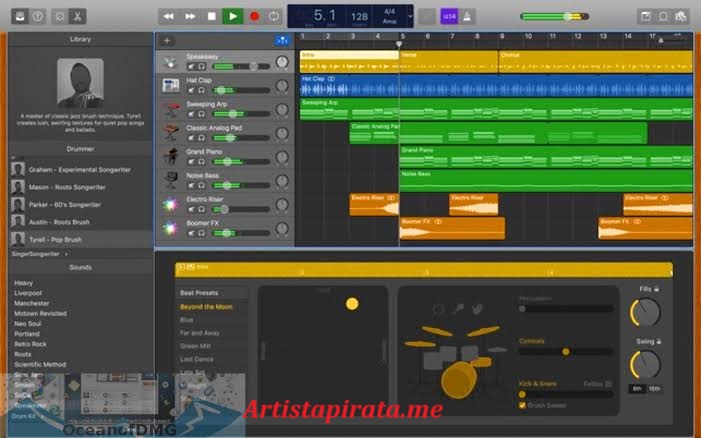Choose the Motown Revisited sound
This screenshot has height=438, width=701.
click(x=40, y=314)
